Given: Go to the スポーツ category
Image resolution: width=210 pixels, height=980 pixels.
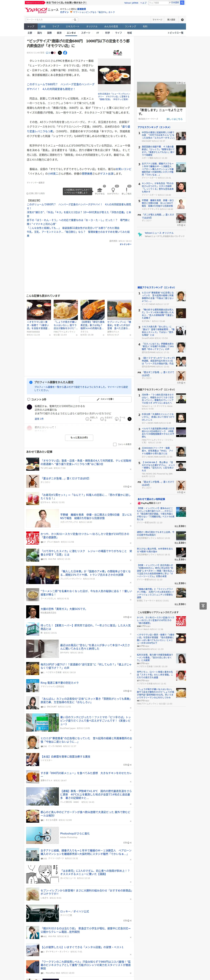Looking at the screenshot, I should point(86,33).
